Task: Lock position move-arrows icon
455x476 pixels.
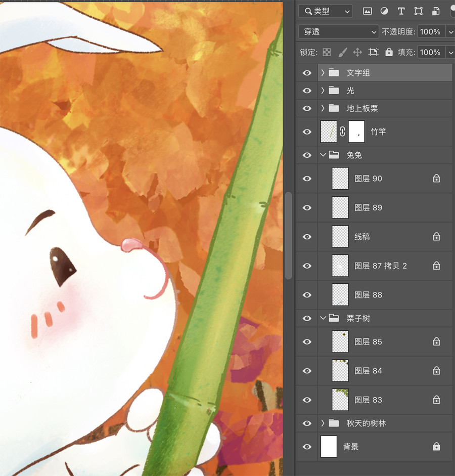Action: (x=357, y=52)
